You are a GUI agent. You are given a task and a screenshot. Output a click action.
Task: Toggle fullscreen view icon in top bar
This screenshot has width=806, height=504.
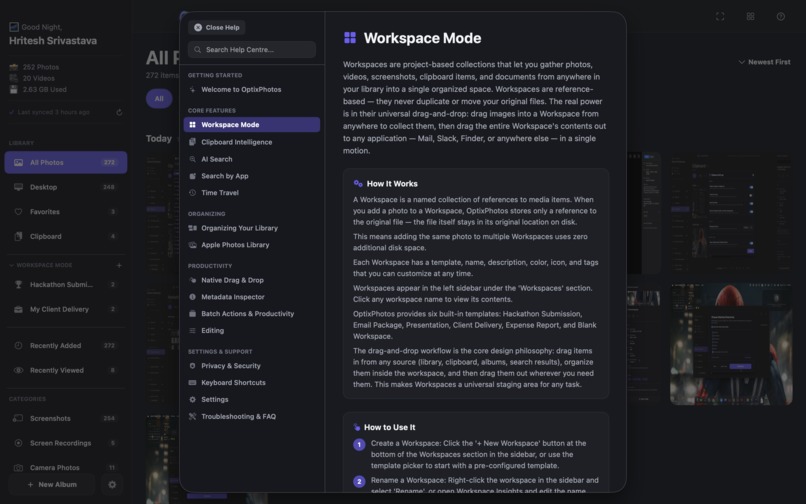720,16
